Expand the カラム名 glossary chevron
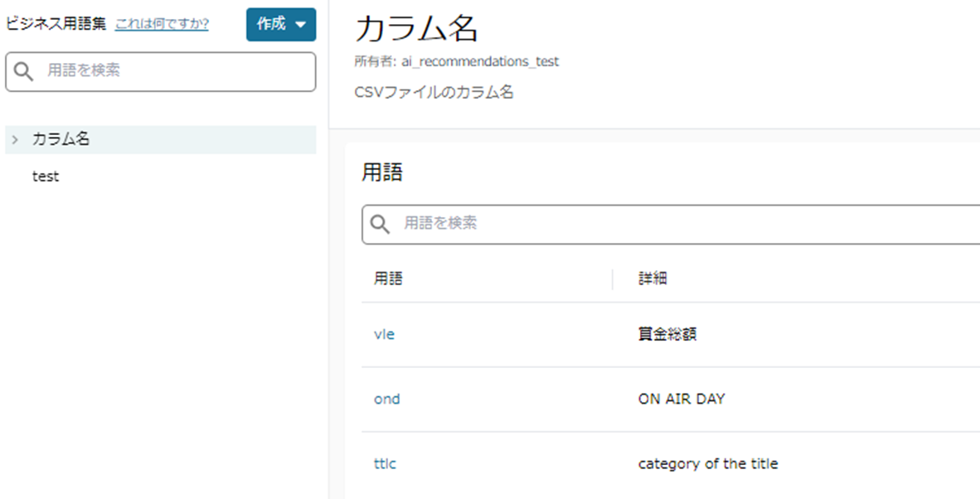The width and height of the screenshot is (980, 499). coord(16,139)
